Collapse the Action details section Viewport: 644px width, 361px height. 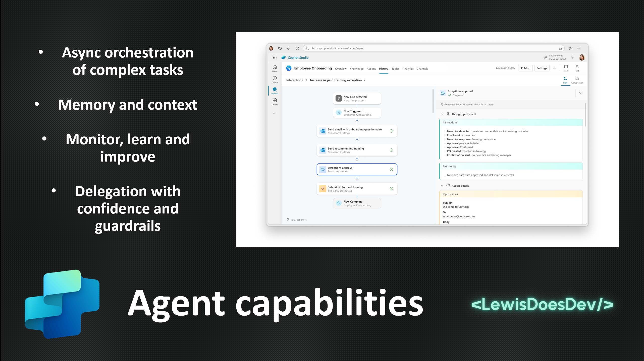point(442,186)
